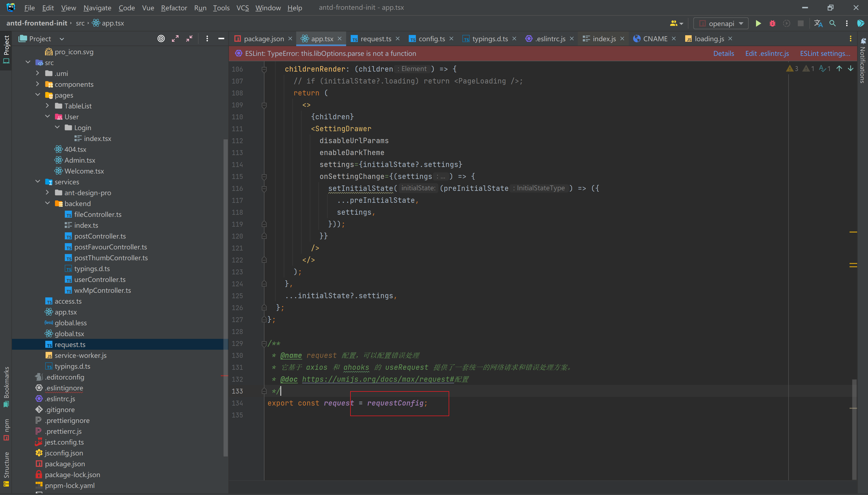Expand the TableList folder
This screenshot has width=868, height=495.
pyautogui.click(x=48, y=106)
